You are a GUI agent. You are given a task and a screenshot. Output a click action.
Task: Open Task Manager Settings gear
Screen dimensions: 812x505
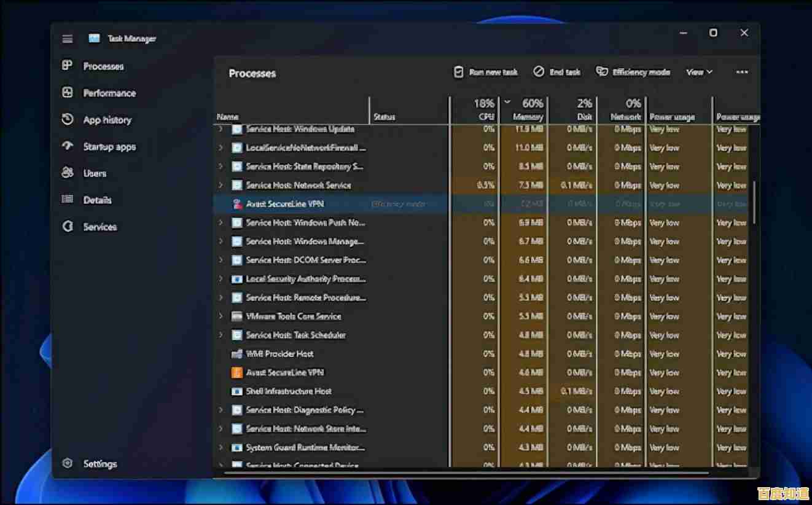(x=67, y=463)
